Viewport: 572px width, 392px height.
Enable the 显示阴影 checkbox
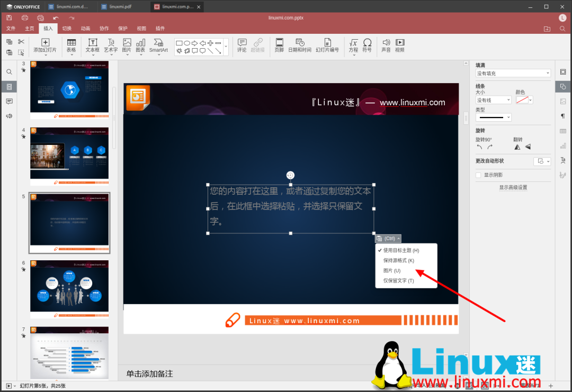(x=478, y=175)
